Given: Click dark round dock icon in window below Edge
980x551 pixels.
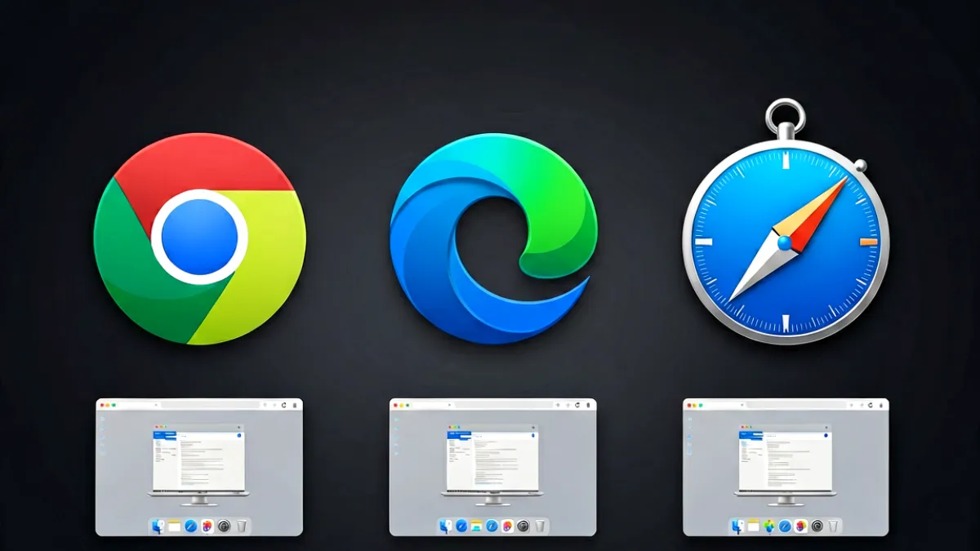Looking at the screenshot, I should click(x=523, y=527).
